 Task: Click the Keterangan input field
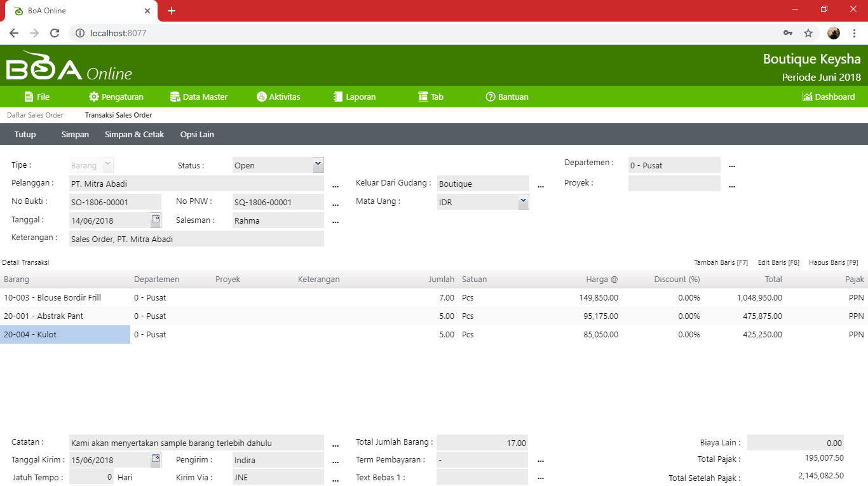click(196, 239)
